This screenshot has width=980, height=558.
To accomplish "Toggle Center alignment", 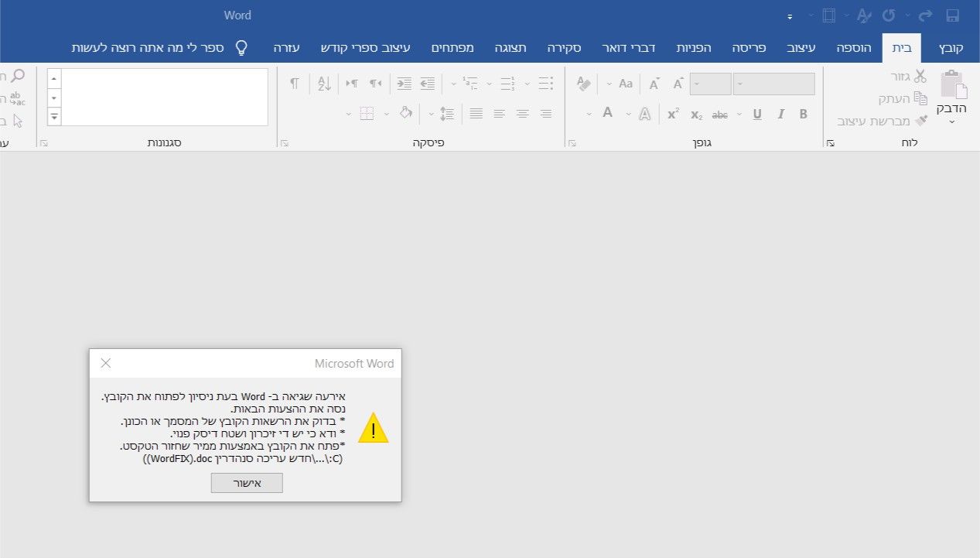I will pyautogui.click(x=523, y=114).
